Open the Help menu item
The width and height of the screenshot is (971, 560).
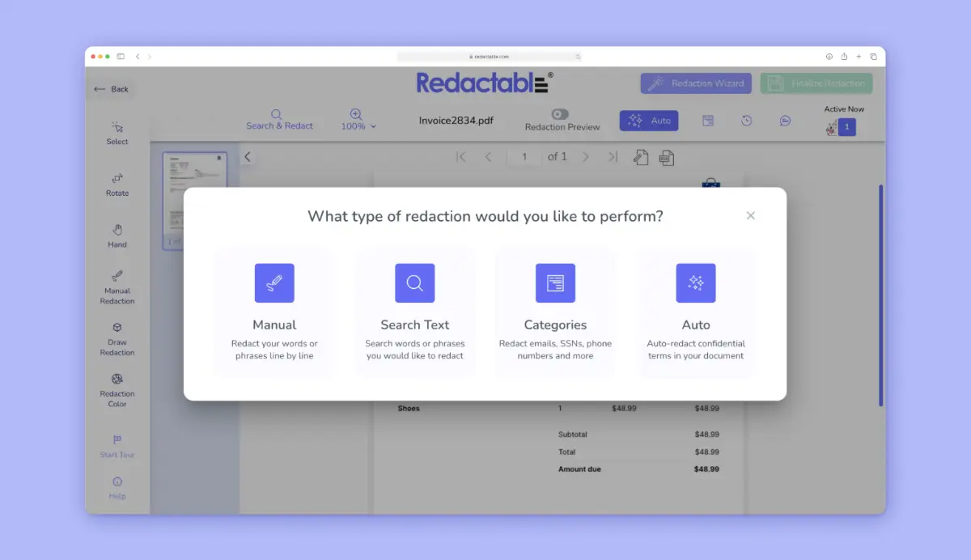point(117,487)
